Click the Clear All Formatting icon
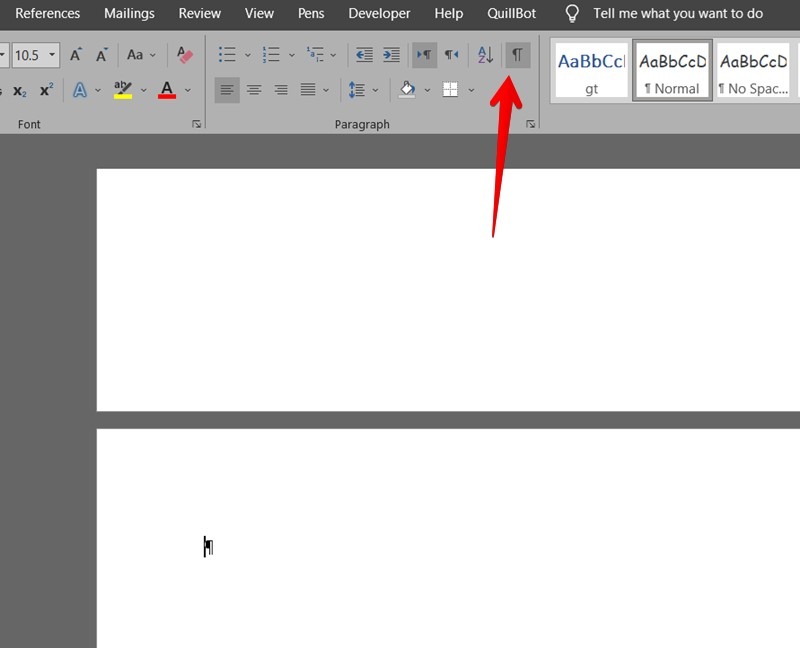800x648 pixels. (x=184, y=55)
